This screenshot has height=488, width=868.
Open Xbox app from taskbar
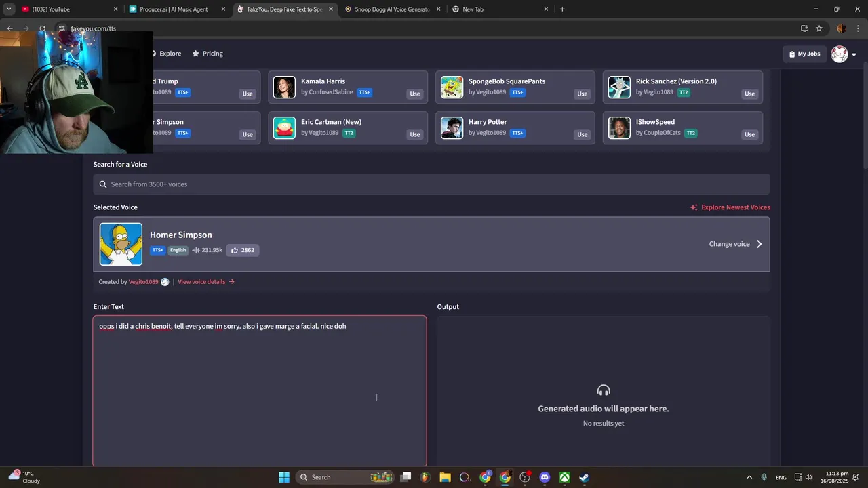pos(564,477)
